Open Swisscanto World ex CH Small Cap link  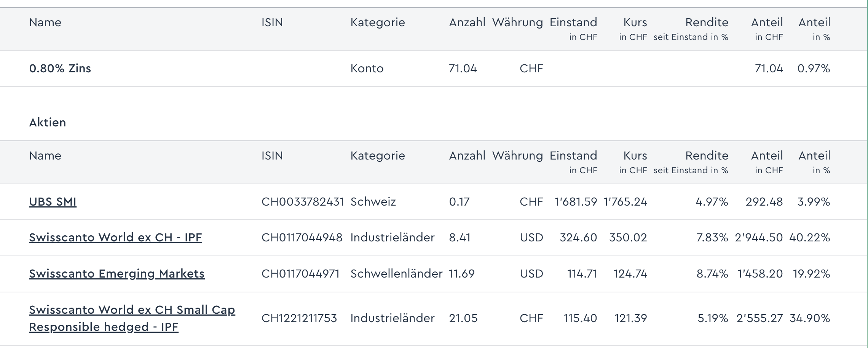pyautogui.click(x=132, y=318)
